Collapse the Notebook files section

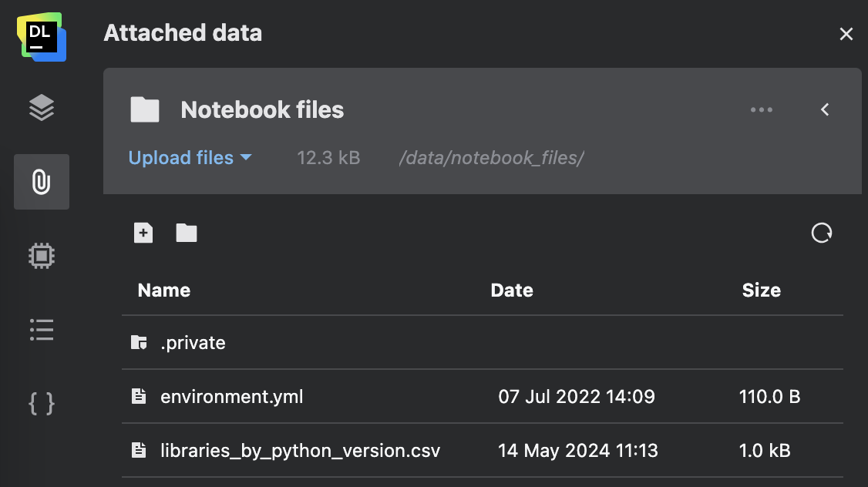(x=824, y=109)
